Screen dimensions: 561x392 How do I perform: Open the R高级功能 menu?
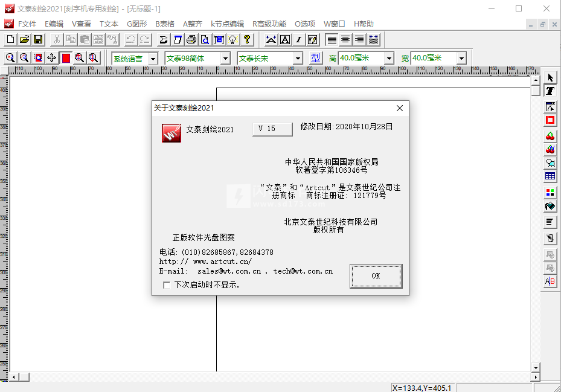(269, 24)
